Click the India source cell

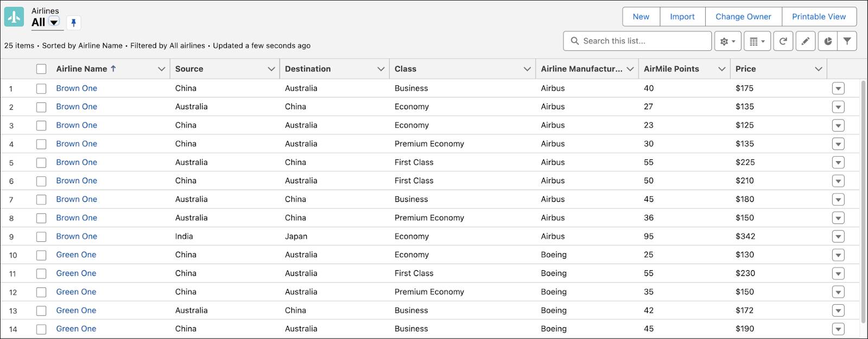point(184,236)
